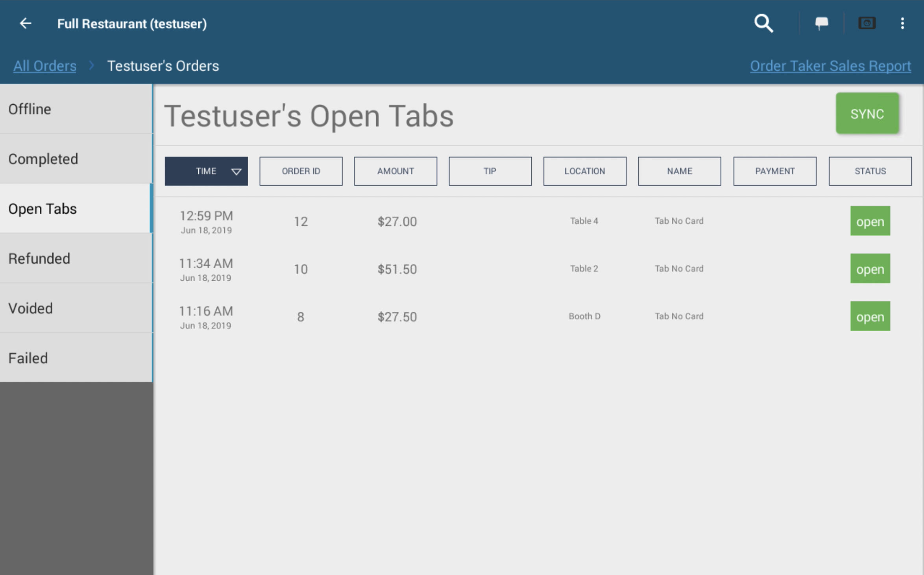The image size is (924, 575).
Task: Click open status for order 12
Action: tap(870, 221)
